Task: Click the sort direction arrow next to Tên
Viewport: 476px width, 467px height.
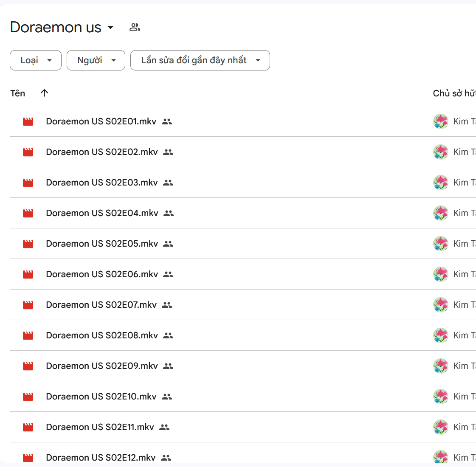Action: [x=45, y=93]
